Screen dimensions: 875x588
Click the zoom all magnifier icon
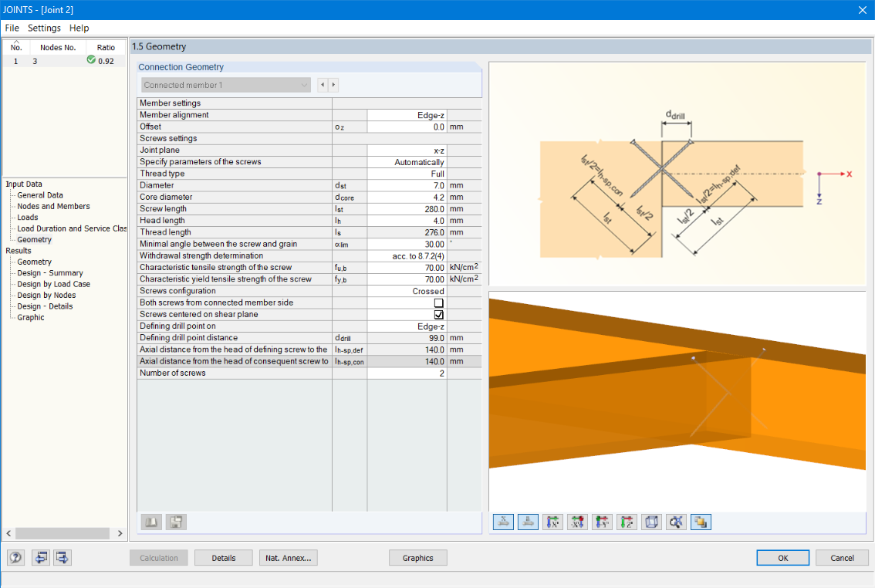click(676, 522)
